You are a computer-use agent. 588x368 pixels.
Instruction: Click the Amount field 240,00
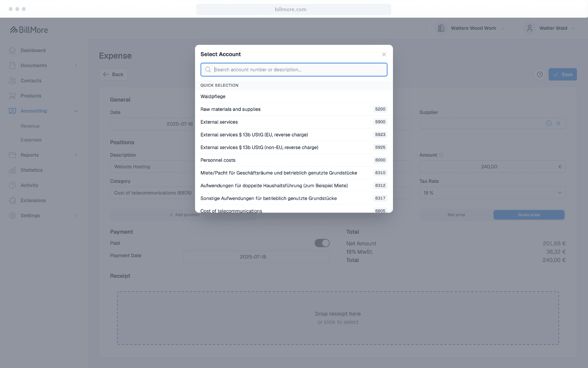[x=493, y=167]
